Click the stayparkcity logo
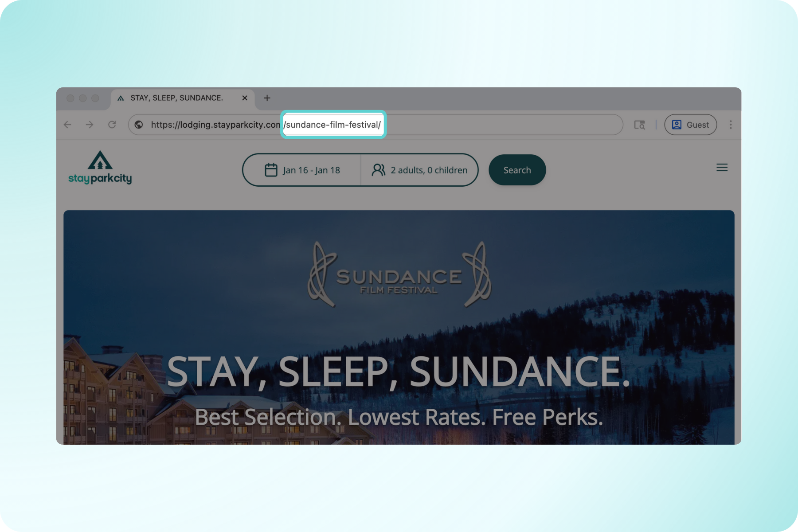 click(100, 168)
